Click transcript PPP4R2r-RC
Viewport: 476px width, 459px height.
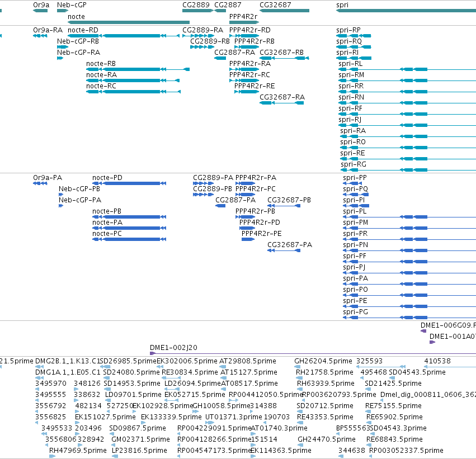point(244,81)
